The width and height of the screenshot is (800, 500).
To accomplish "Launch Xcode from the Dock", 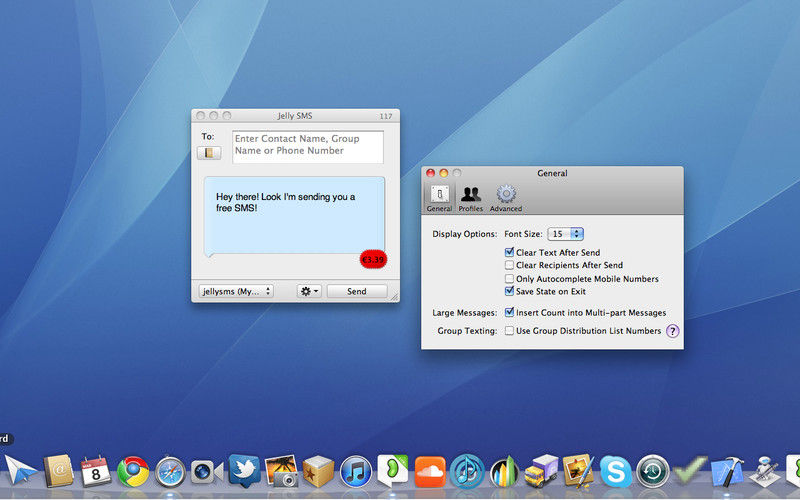I will (728, 471).
